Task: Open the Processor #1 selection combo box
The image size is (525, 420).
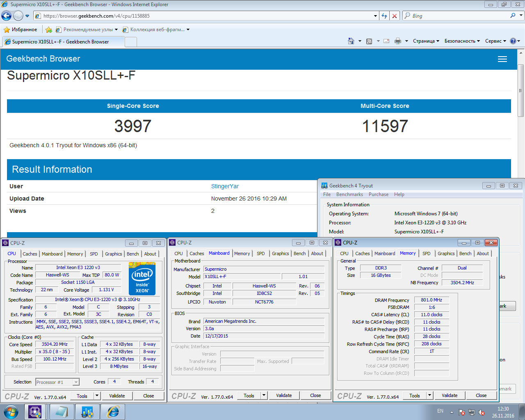Action: 57,382
